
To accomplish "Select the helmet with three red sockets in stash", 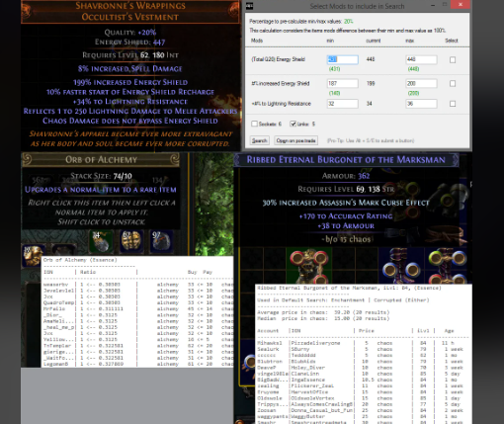I will click(308, 266).
